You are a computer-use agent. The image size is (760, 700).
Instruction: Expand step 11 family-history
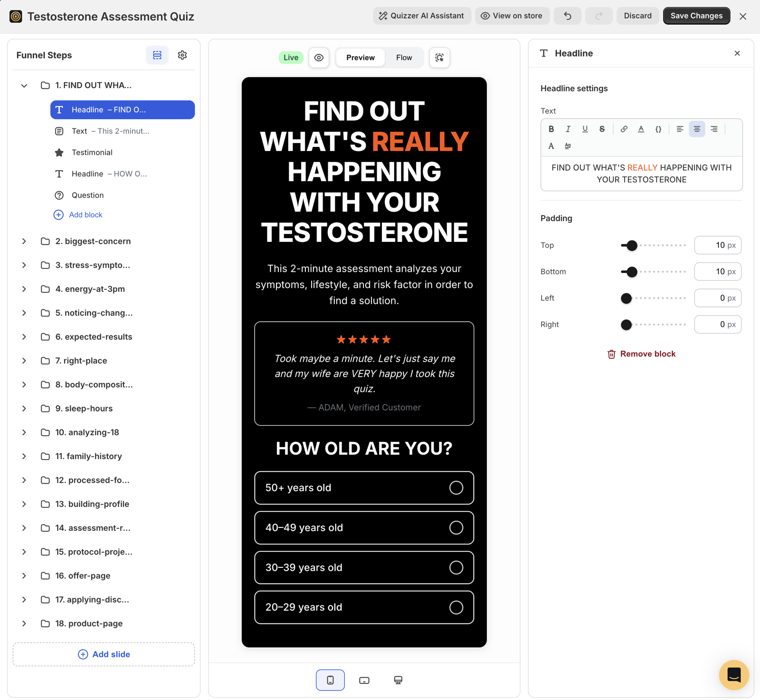(x=24, y=456)
